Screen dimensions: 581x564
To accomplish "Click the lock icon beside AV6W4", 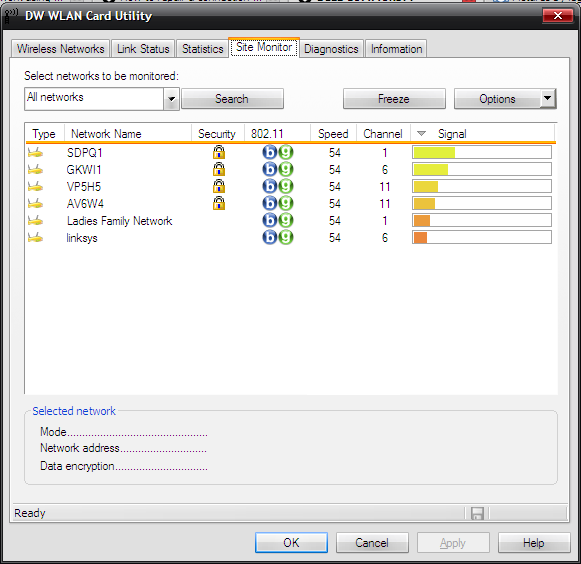I will (x=219, y=203).
